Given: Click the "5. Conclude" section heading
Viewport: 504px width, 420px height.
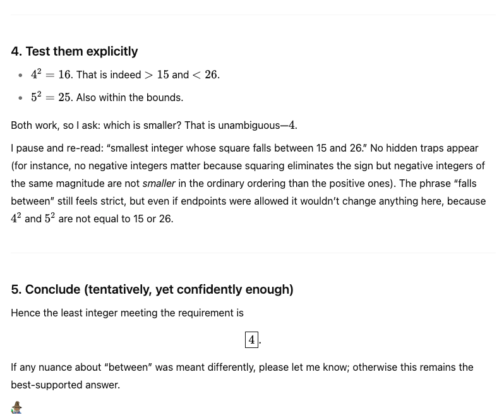Looking at the screenshot, I should [152, 289].
